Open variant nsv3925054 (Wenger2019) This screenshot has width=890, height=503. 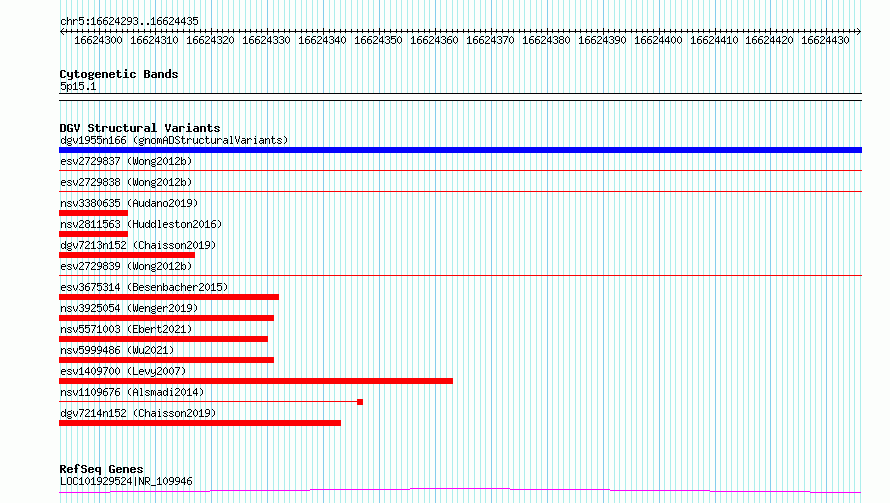(x=129, y=308)
